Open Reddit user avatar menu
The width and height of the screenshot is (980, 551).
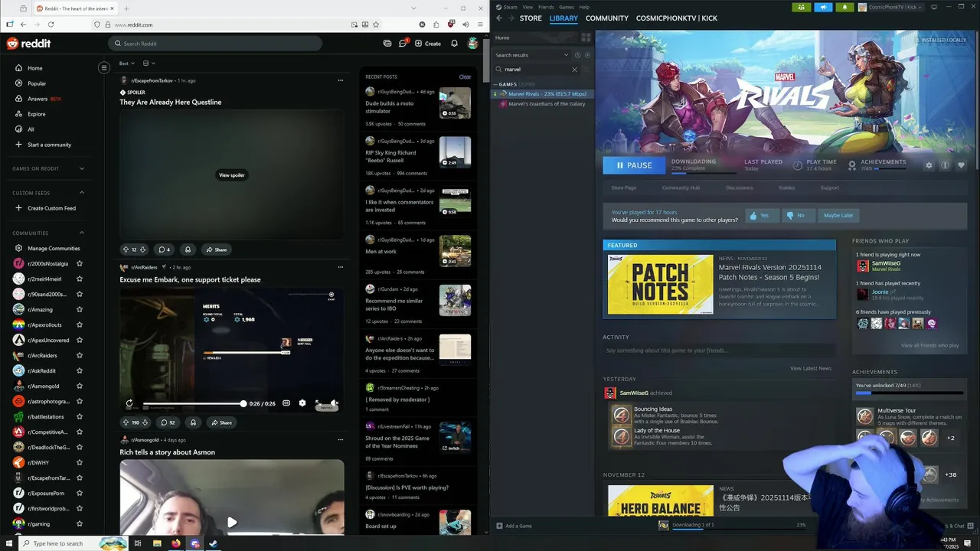473,44
